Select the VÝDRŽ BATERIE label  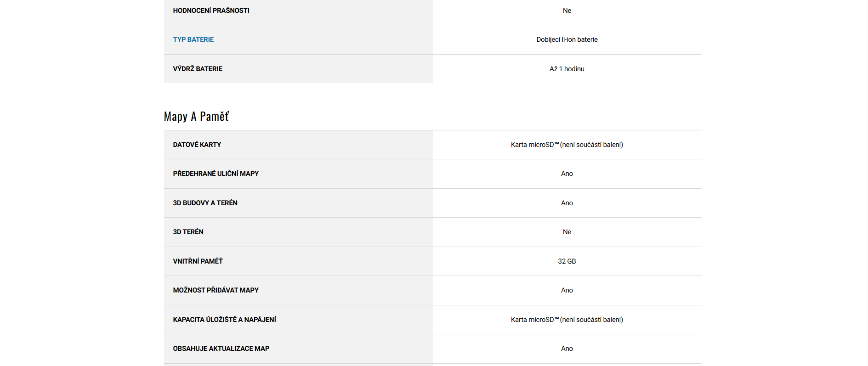click(198, 69)
